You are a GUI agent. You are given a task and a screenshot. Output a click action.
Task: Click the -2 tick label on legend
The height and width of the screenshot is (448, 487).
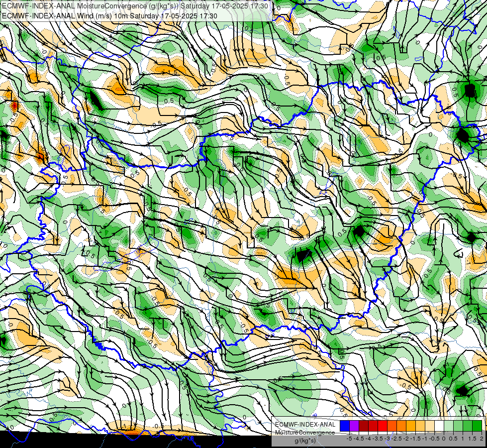[x=406, y=439]
